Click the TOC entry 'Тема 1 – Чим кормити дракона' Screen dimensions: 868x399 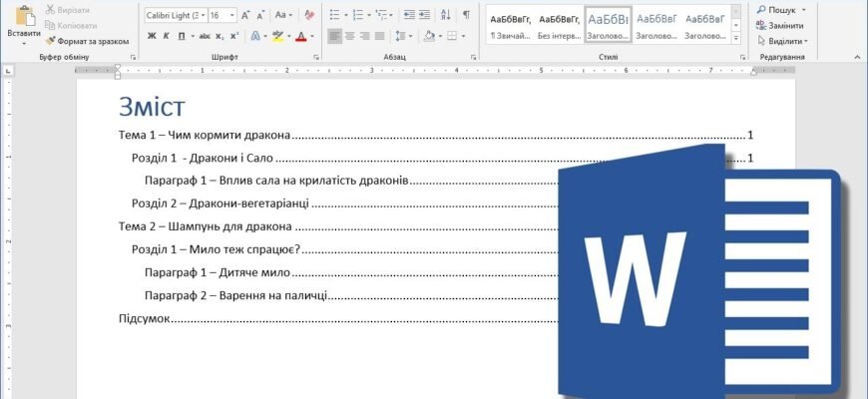click(205, 135)
